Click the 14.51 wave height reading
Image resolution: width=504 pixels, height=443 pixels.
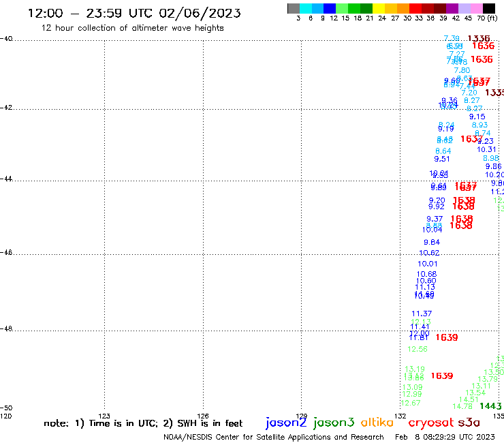click(469, 399)
